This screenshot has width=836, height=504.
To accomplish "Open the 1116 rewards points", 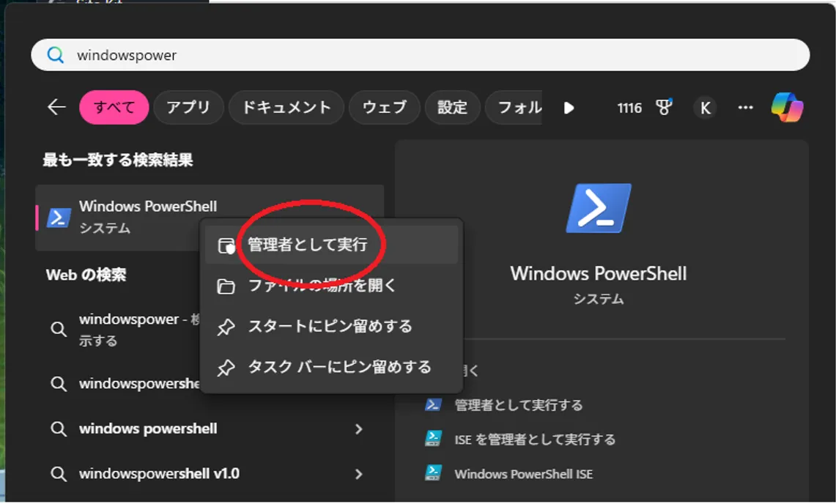I will point(629,108).
